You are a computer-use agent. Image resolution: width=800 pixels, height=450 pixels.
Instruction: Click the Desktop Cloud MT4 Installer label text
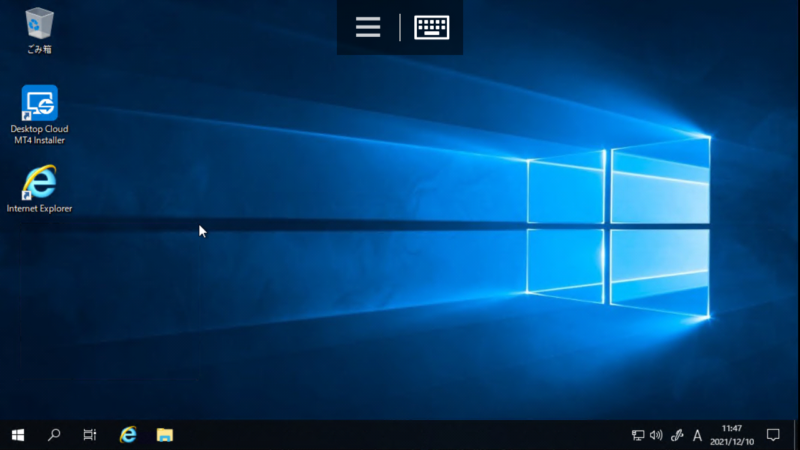(39, 135)
